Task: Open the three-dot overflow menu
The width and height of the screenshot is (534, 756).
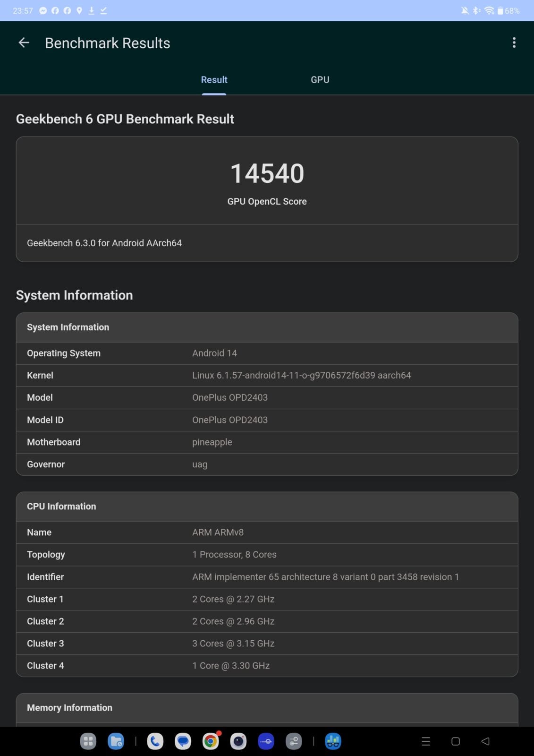Action: [514, 43]
